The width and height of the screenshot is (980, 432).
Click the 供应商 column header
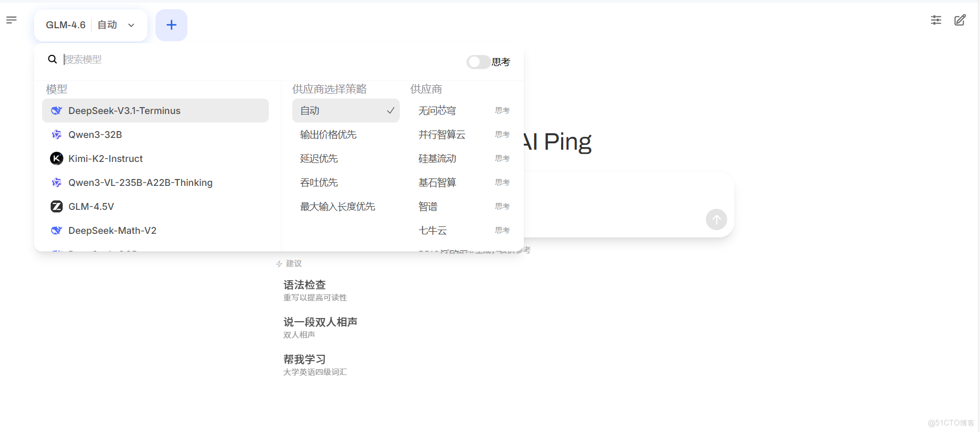pos(426,89)
